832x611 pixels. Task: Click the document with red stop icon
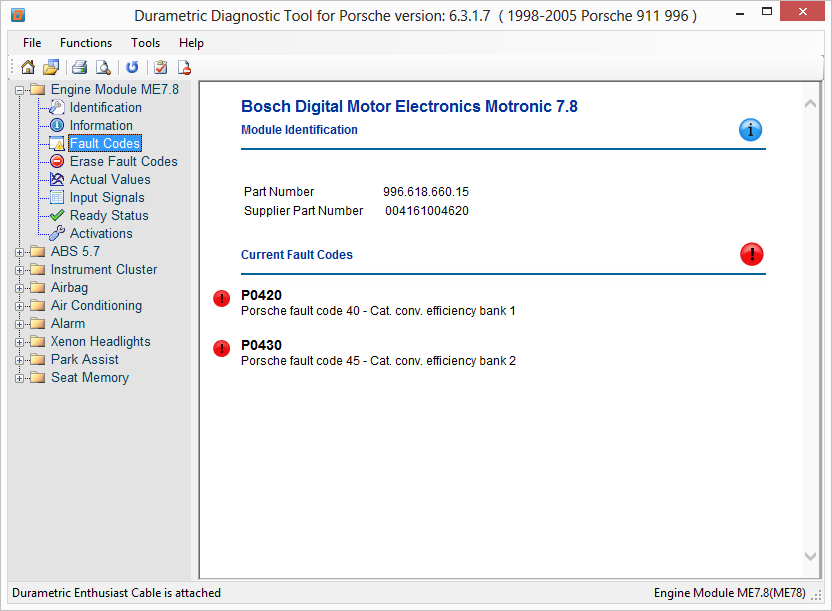(x=184, y=67)
